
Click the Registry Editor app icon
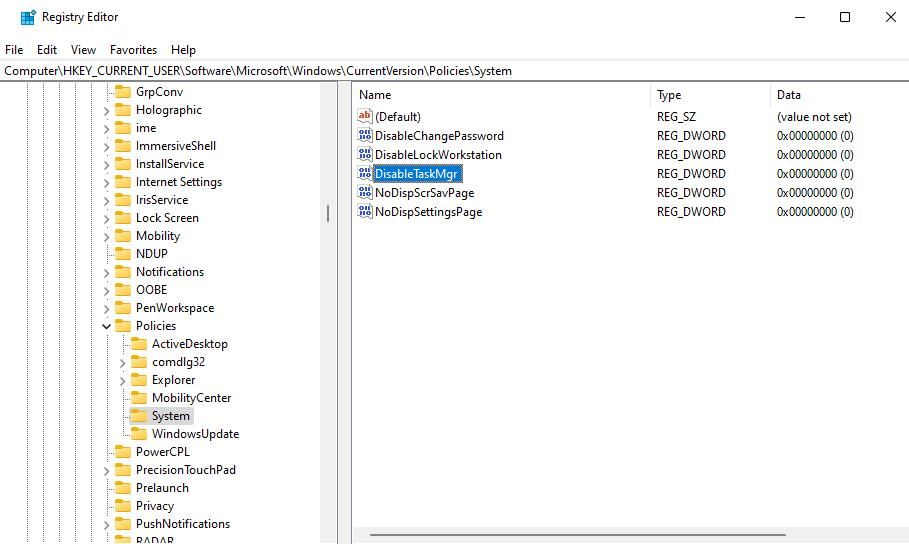click(x=28, y=17)
